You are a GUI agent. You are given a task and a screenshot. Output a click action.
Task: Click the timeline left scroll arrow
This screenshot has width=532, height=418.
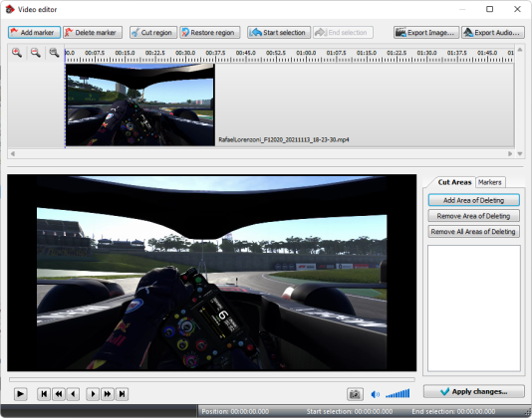tap(13, 153)
